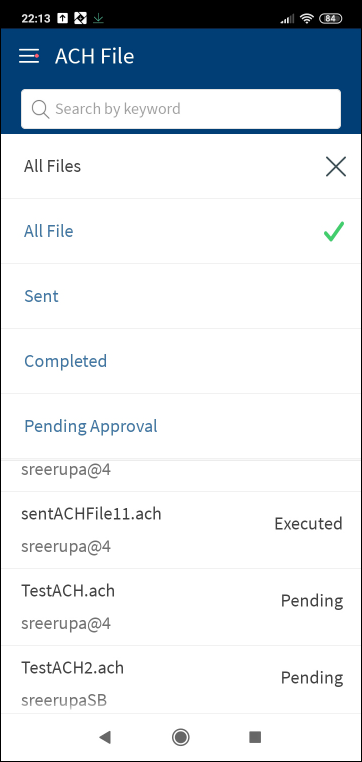362x762 pixels.
Task: Tap the green checkmark beside All File
Action: coord(334,231)
